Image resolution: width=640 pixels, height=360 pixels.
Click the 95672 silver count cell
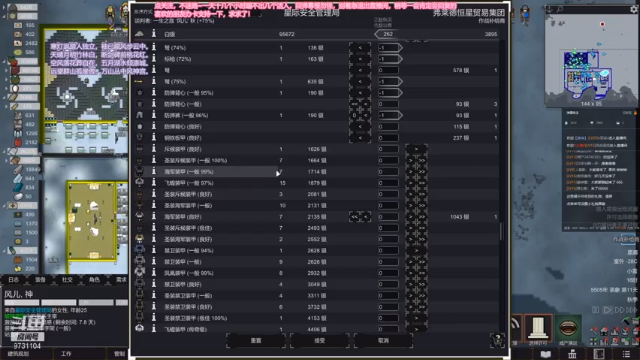pos(287,34)
